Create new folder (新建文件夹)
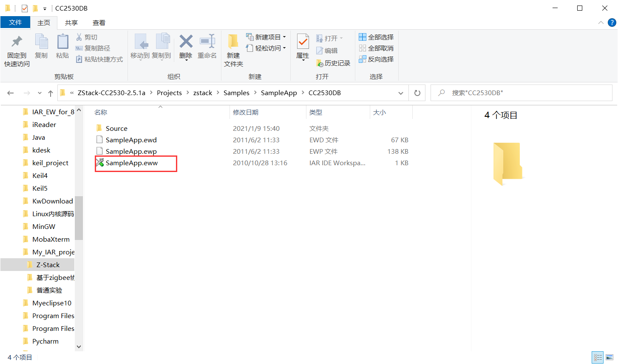Viewport: 618px width, 364px height. click(233, 51)
